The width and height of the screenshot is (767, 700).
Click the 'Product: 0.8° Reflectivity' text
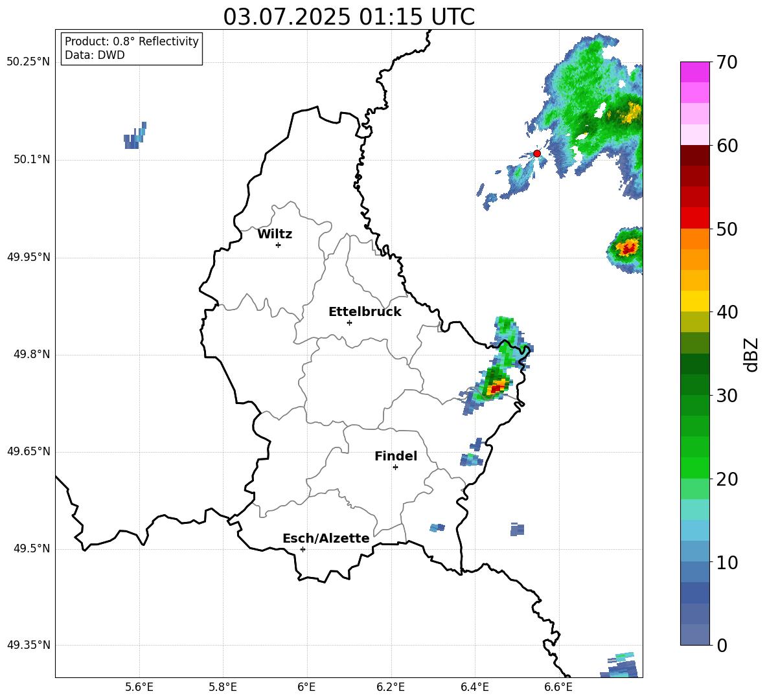132,41
